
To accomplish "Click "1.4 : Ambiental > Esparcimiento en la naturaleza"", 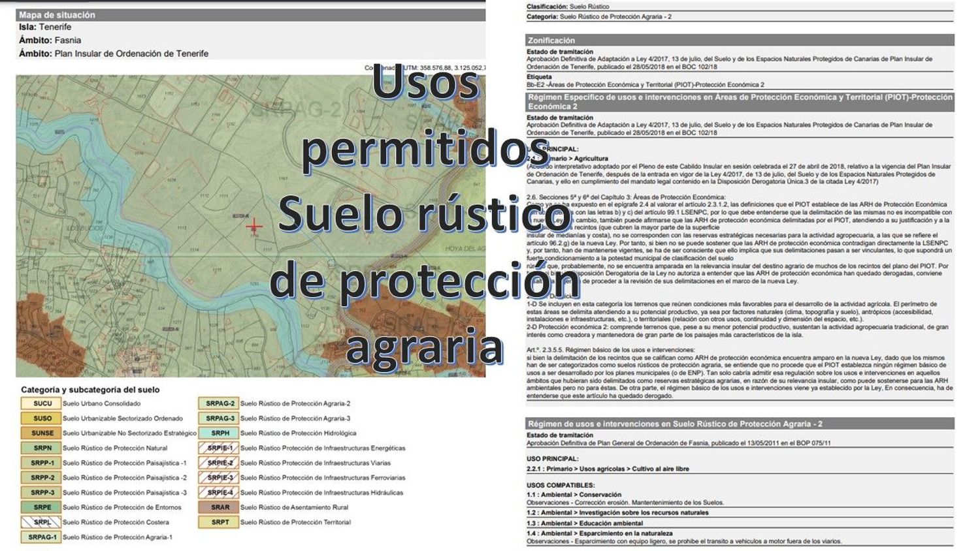I will pyautogui.click(x=599, y=533).
